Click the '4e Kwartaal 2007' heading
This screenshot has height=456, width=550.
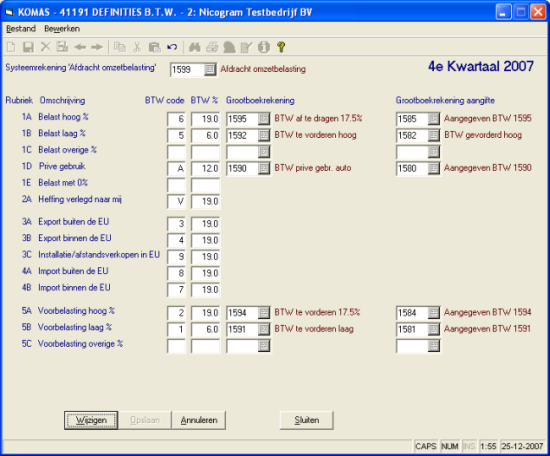tap(481, 66)
